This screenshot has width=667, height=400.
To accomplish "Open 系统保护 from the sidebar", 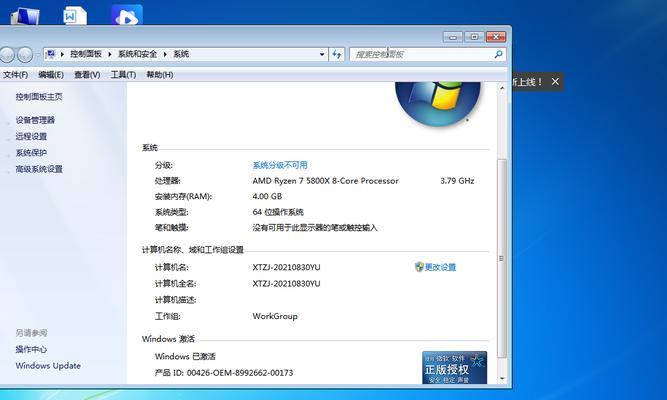I will coord(31,152).
